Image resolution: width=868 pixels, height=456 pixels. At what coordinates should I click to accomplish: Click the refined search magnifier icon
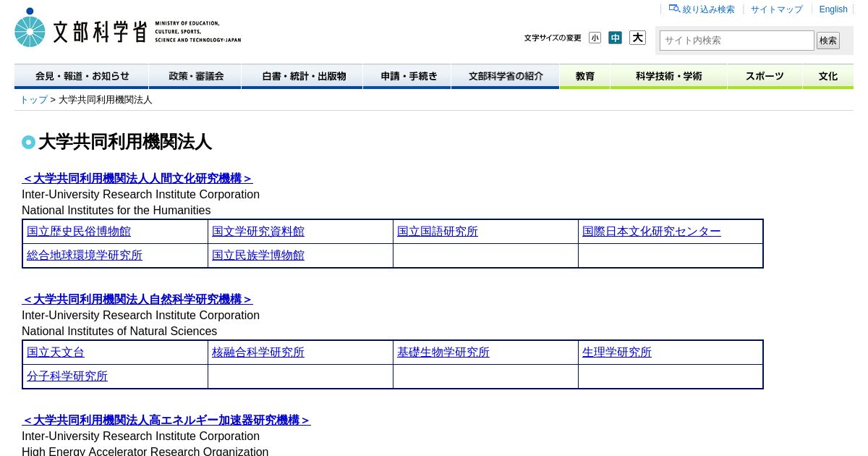tap(674, 9)
